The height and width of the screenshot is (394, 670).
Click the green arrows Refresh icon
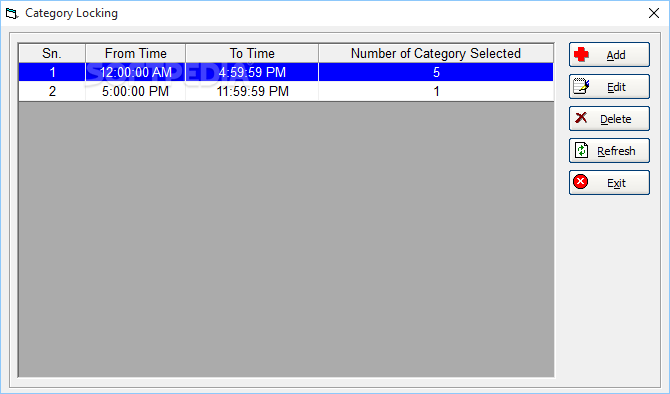click(581, 150)
